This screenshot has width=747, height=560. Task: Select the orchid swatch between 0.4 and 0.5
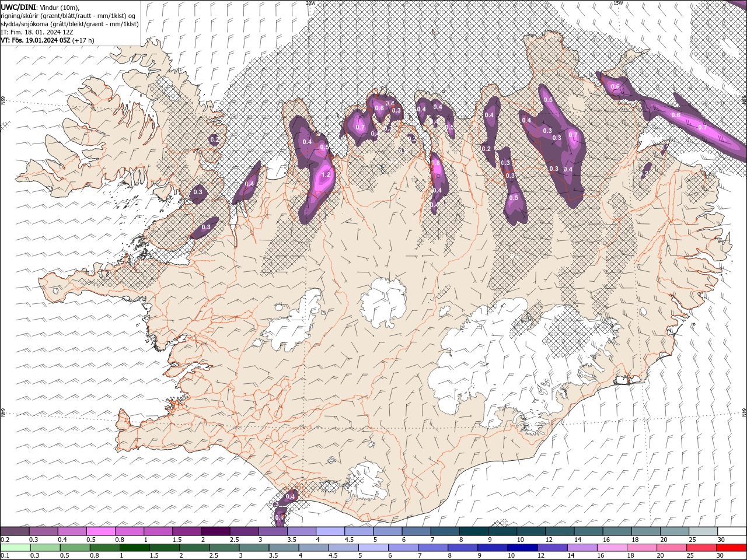(72, 531)
